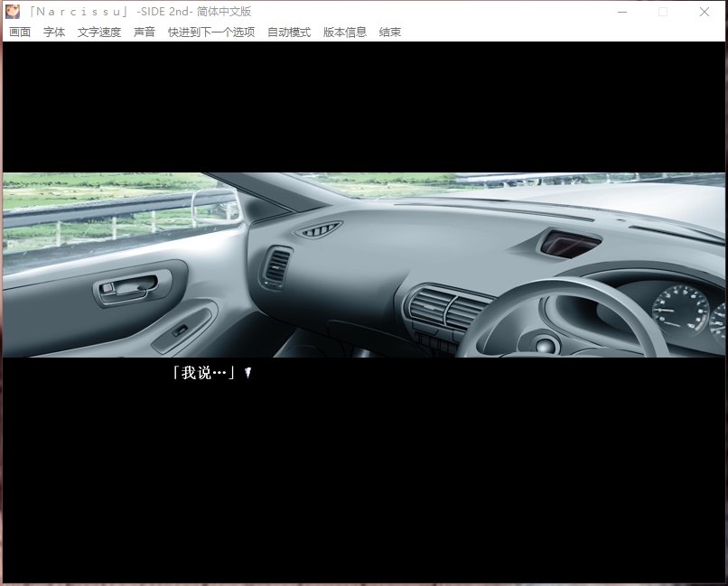This screenshot has height=586, width=728.
Task: Click the Narcissu app icon in title bar
Action: coord(13,12)
